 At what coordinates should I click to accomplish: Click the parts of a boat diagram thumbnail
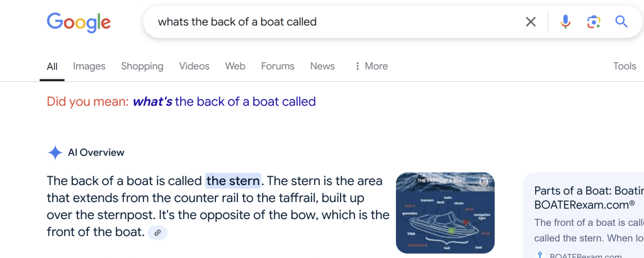click(445, 213)
